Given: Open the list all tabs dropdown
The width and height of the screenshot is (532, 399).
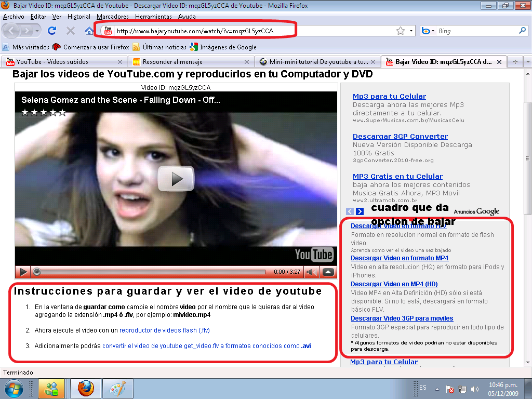Looking at the screenshot, I should (528, 62).
